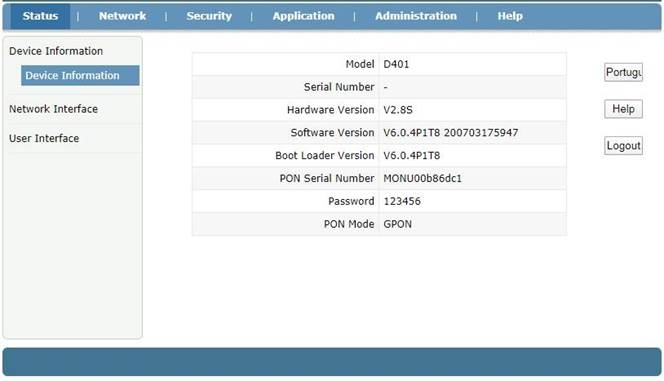The image size is (664, 381).
Task: Select Hardware Version value V2.8S
Action: point(398,110)
